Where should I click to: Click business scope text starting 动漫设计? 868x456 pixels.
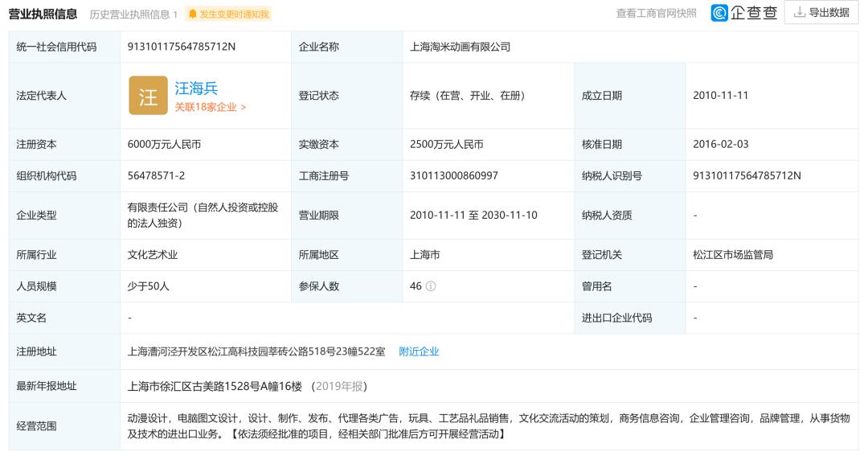click(x=489, y=426)
